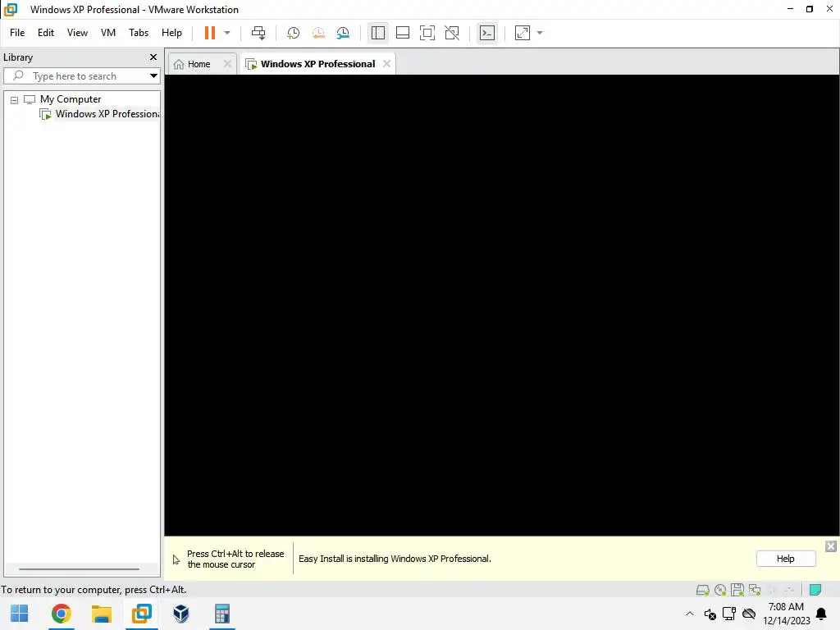840x630 pixels.
Task: Click the hard disk status icon
Action: (x=702, y=591)
